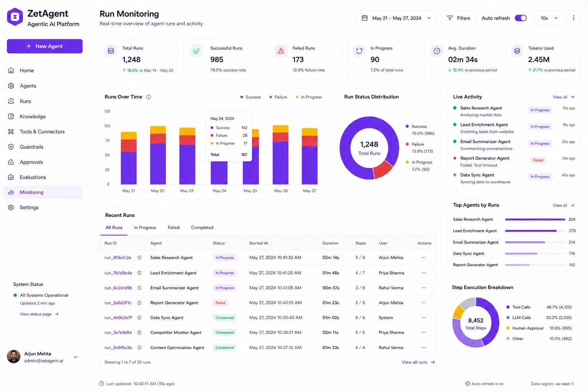The width and height of the screenshot is (588, 392).
Task: Open the May 21 – May 27 date dropdown
Action: click(x=396, y=18)
